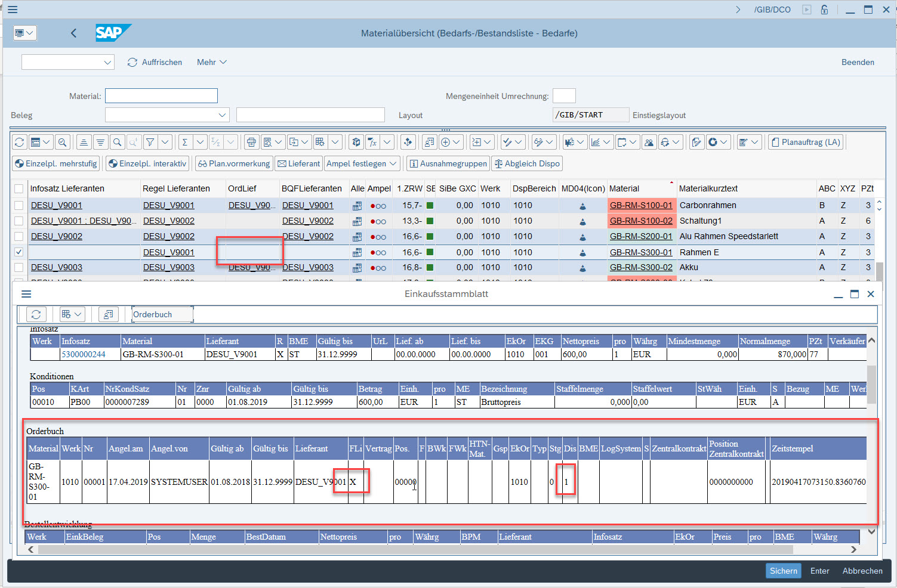The height and width of the screenshot is (588, 897).
Task: Click refresh icon in Einkaufsstammblatt panel
Action: (36, 314)
